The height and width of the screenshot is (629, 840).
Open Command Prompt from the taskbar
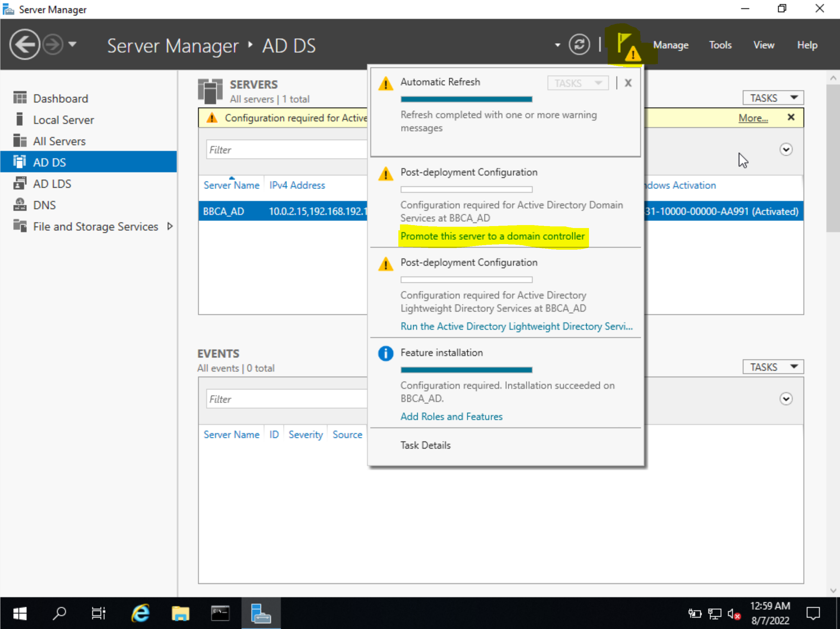pyautogui.click(x=220, y=614)
